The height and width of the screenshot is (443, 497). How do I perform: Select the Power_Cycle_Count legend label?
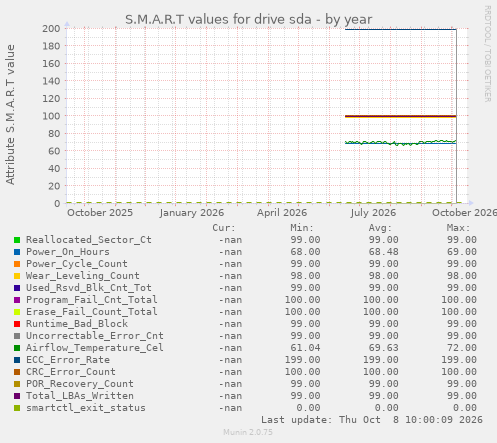(x=77, y=264)
